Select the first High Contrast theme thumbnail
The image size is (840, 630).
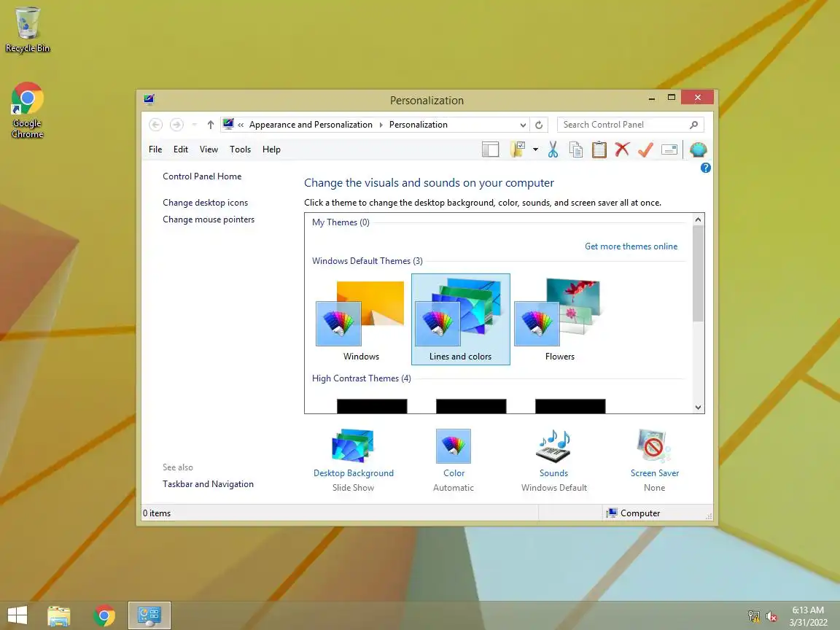(x=372, y=406)
